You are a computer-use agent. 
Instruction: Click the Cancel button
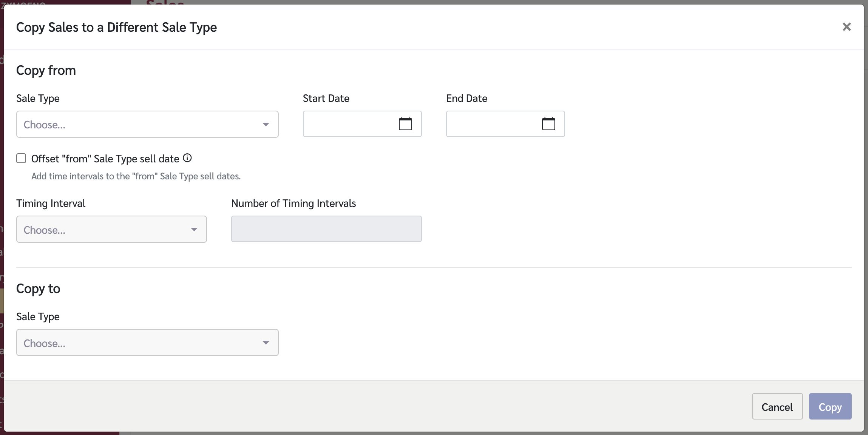point(777,406)
